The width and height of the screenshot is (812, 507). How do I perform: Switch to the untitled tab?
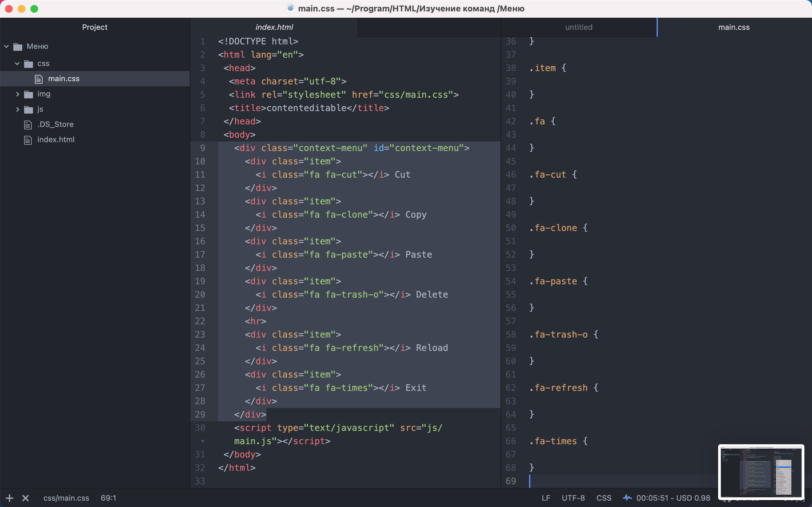tap(579, 27)
